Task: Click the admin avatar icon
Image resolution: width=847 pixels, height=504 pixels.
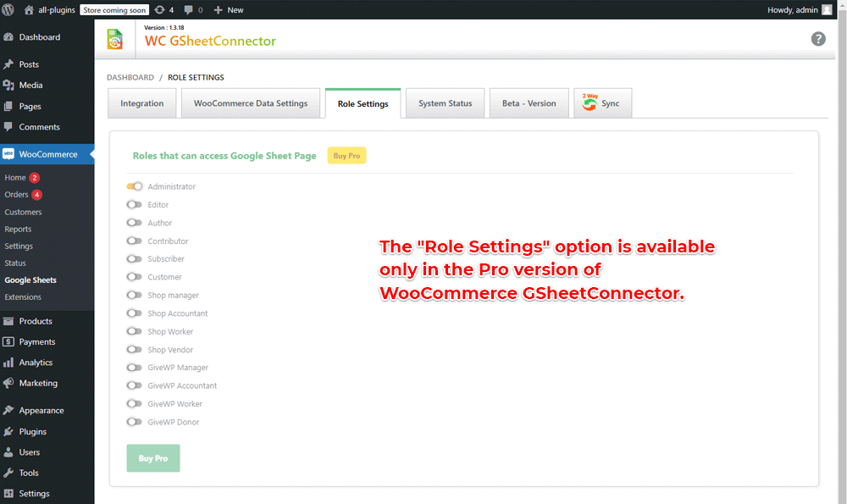Action: click(x=827, y=9)
